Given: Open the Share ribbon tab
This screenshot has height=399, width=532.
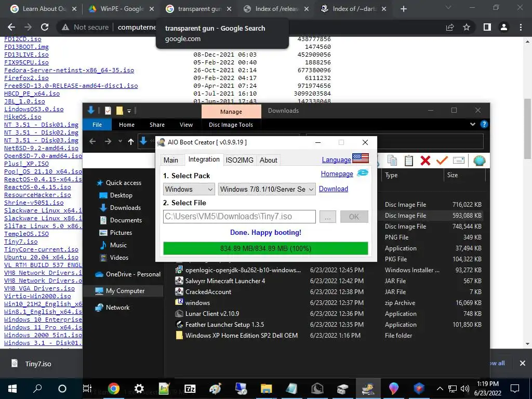Looking at the screenshot, I should point(157,125).
